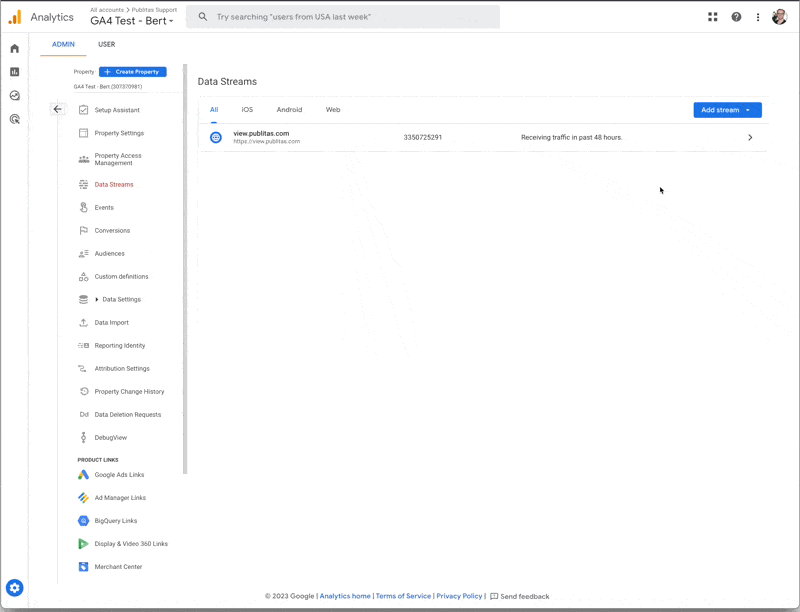Select the All streams tab

coord(214,110)
